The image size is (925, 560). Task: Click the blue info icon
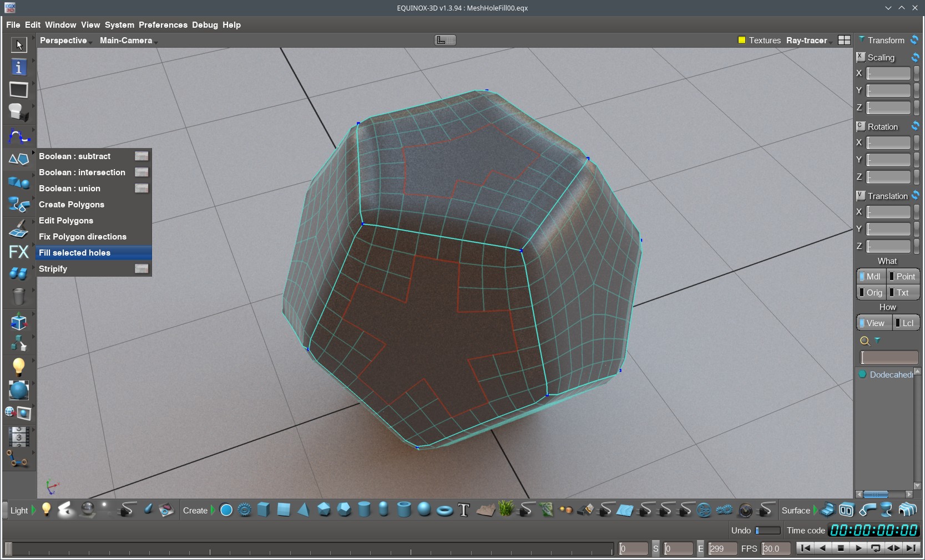[19, 67]
